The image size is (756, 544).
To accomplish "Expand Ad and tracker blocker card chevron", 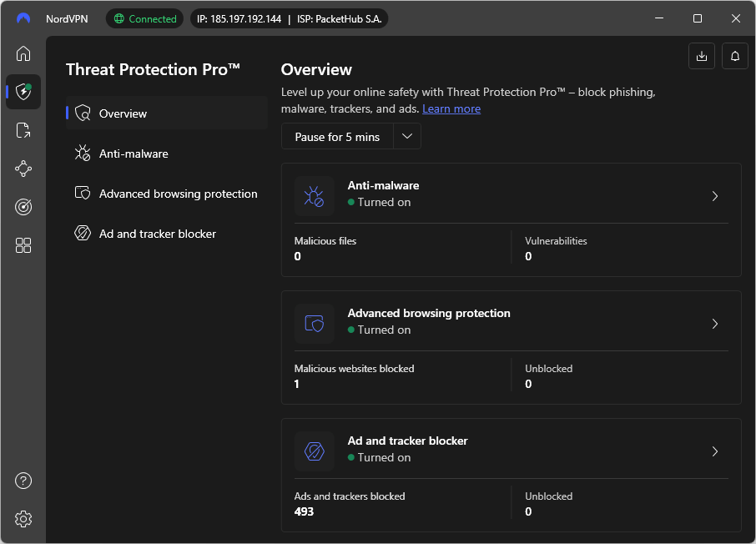I will point(714,451).
